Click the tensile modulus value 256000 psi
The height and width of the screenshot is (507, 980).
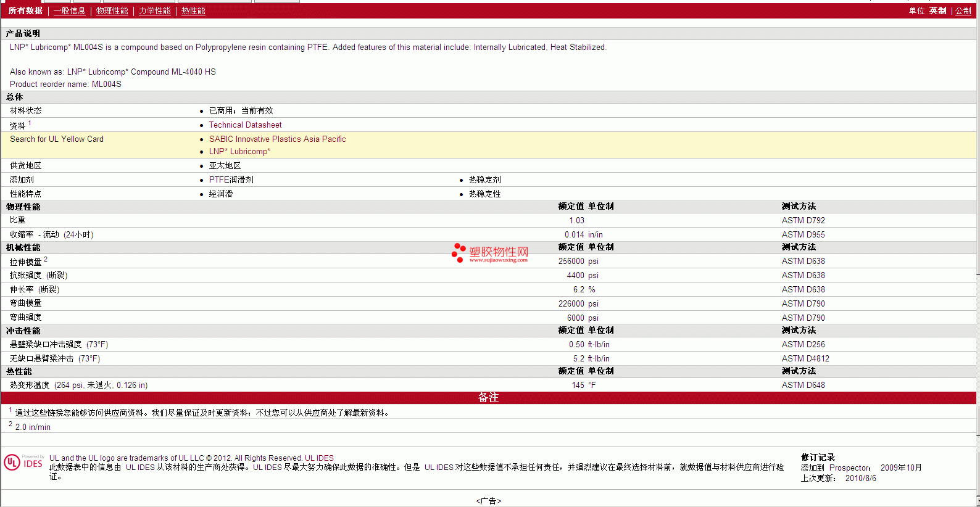point(578,262)
